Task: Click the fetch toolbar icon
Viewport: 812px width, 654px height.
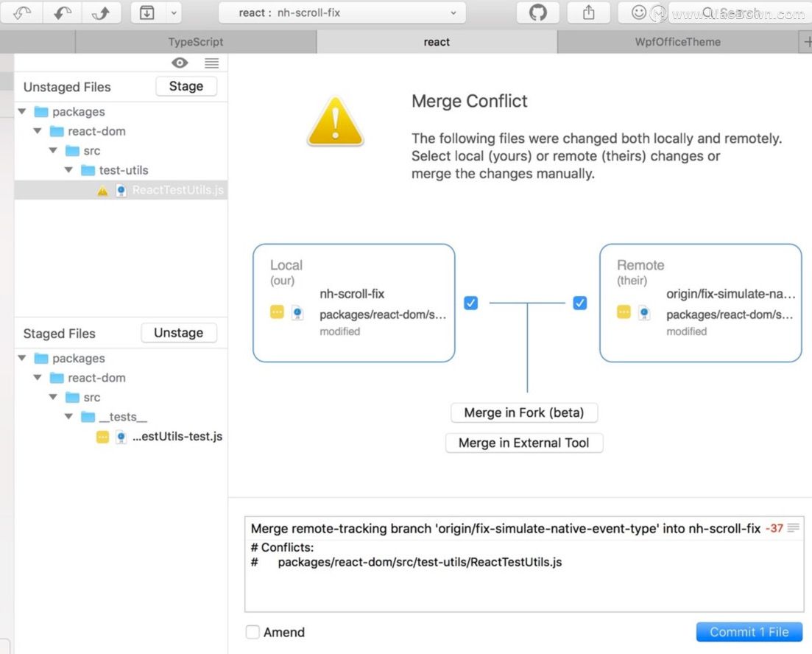Action: pos(22,13)
